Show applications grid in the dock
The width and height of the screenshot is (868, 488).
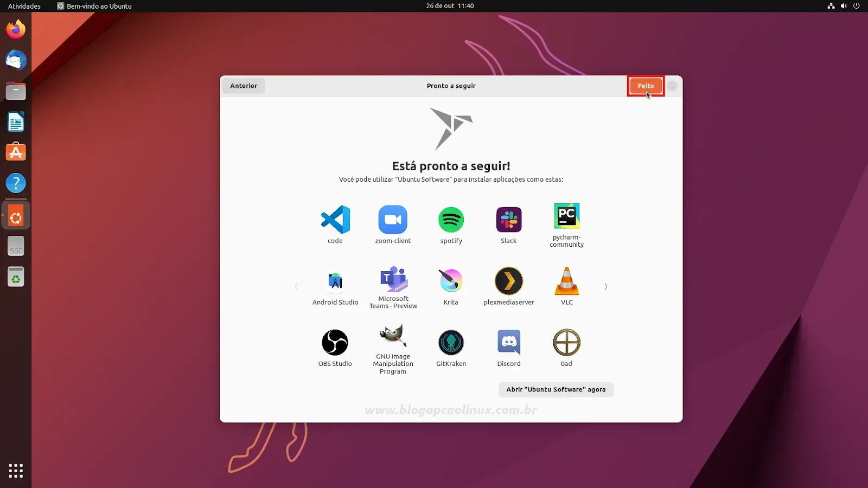coord(16,471)
